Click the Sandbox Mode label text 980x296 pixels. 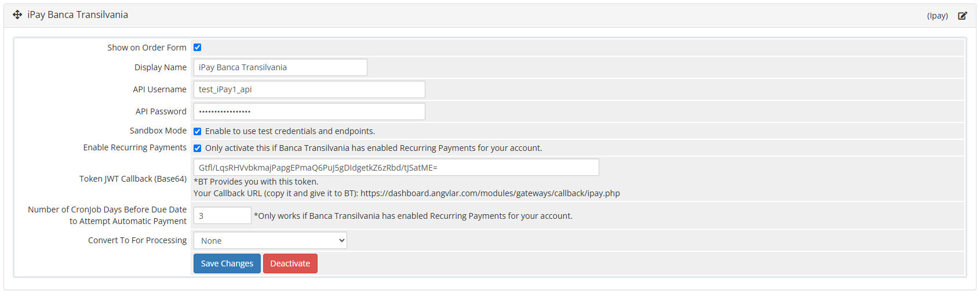(x=158, y=131)
